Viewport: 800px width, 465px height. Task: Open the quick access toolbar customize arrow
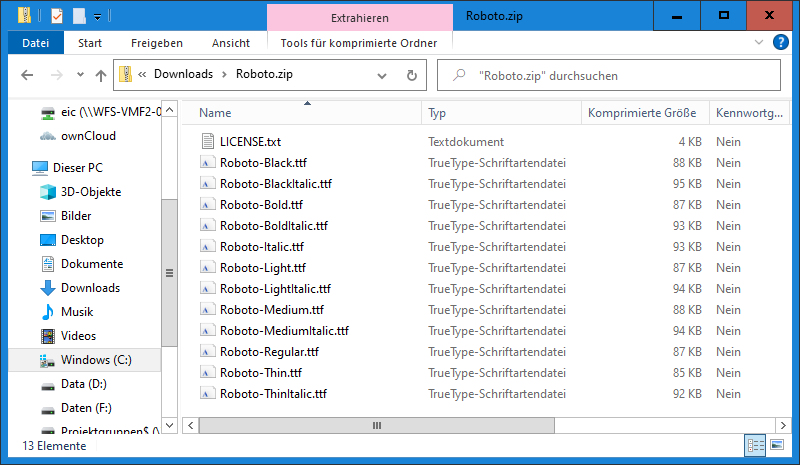97,17
